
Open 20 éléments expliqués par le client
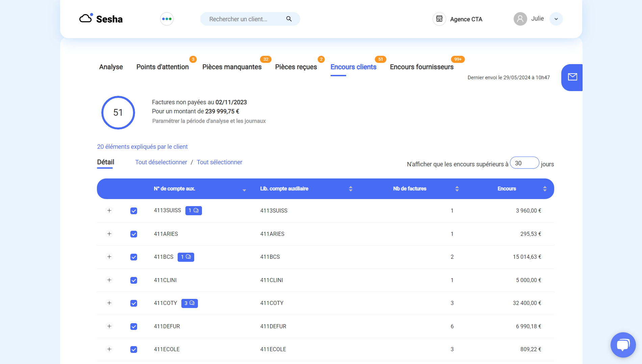[142, 147]
